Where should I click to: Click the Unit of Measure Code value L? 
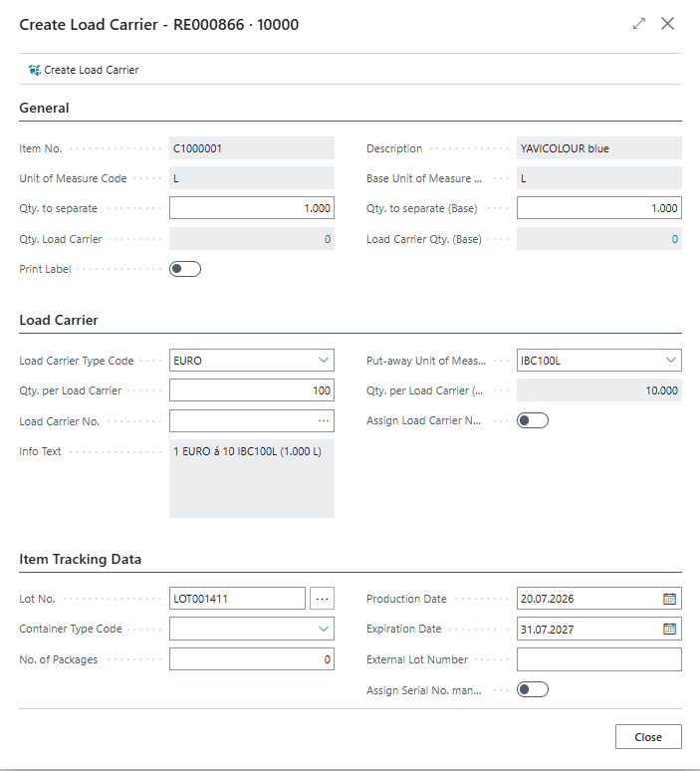(x=176, y=178)
